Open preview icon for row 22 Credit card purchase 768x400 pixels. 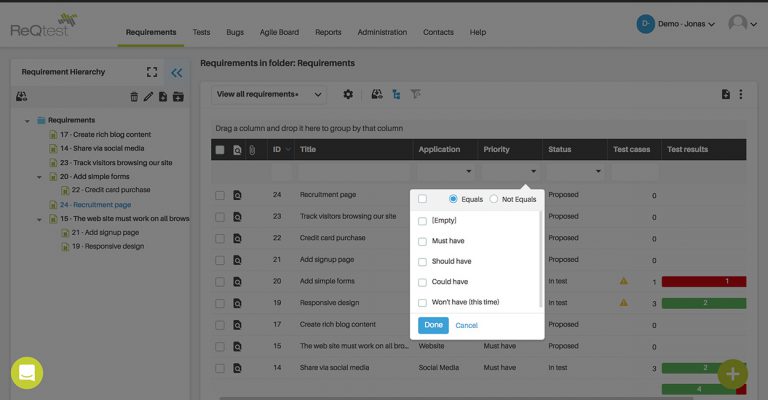237,238
